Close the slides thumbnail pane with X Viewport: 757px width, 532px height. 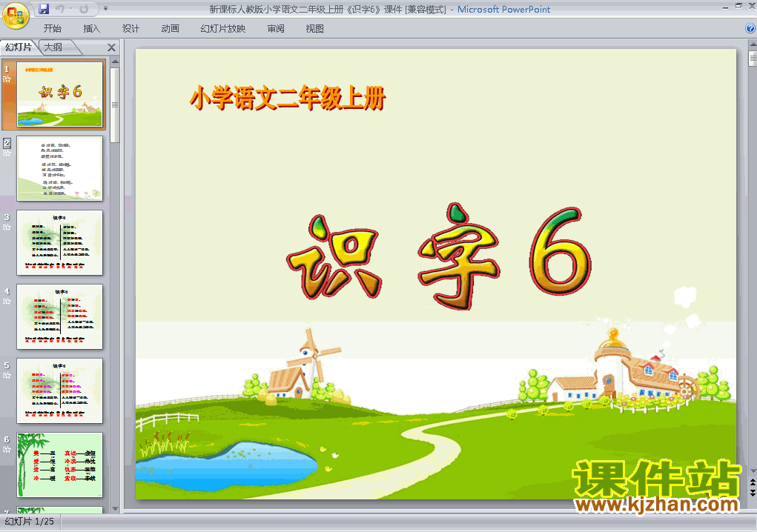[x=111, y=47]
